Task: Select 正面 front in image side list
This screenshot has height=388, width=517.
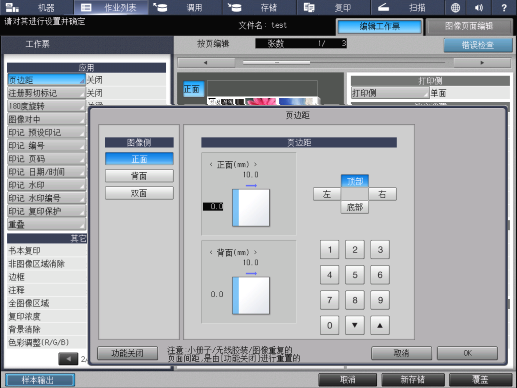Action: click(139, 159)
